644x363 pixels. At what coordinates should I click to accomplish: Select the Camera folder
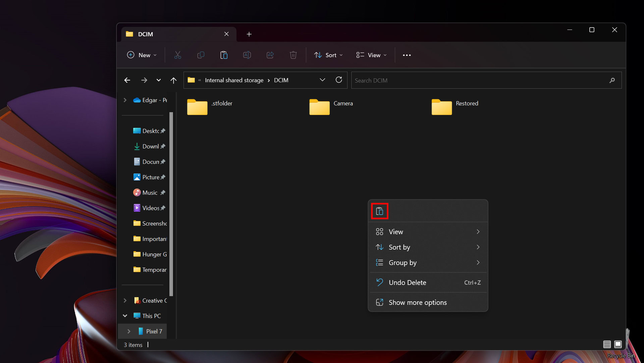(x=331, y=106)
